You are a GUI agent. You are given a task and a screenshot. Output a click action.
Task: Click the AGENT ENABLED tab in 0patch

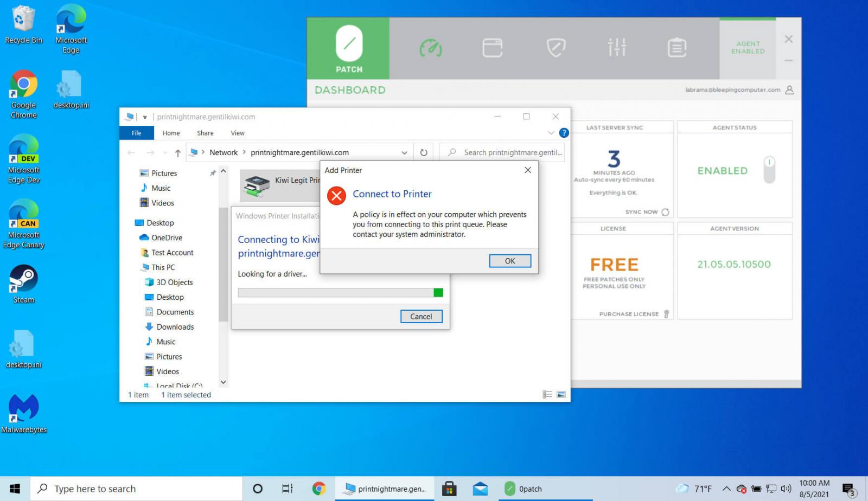point(748,48)
